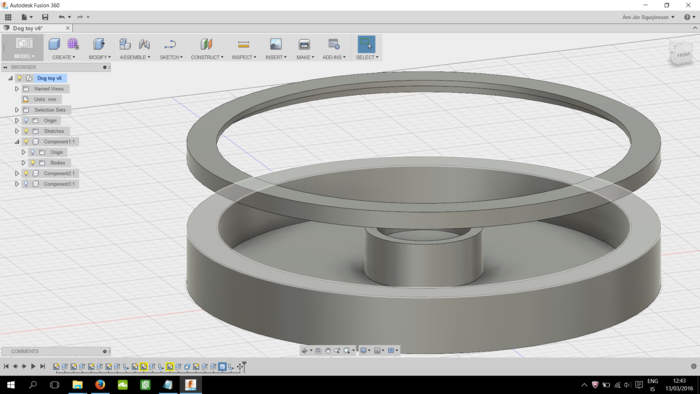This screenshot has height=394, width=700.
Task: Open the Árni Jón Sigurjónsson account menu
Action: coord(648,17)
